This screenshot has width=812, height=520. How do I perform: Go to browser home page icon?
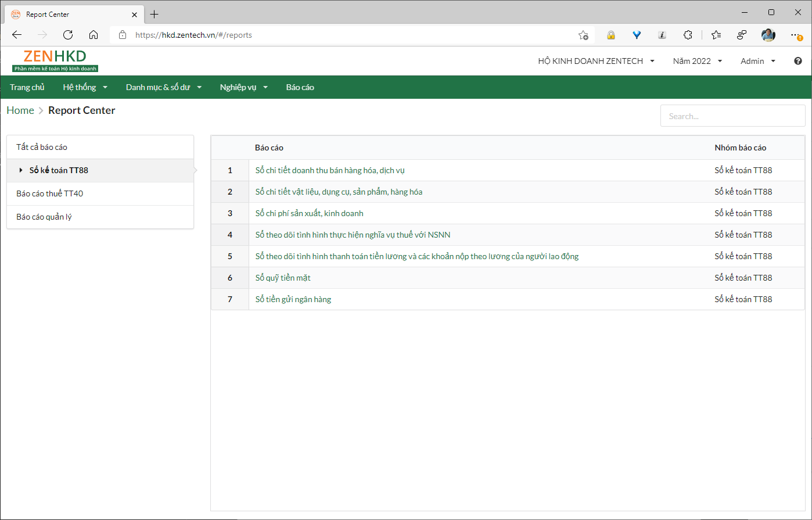94,35
